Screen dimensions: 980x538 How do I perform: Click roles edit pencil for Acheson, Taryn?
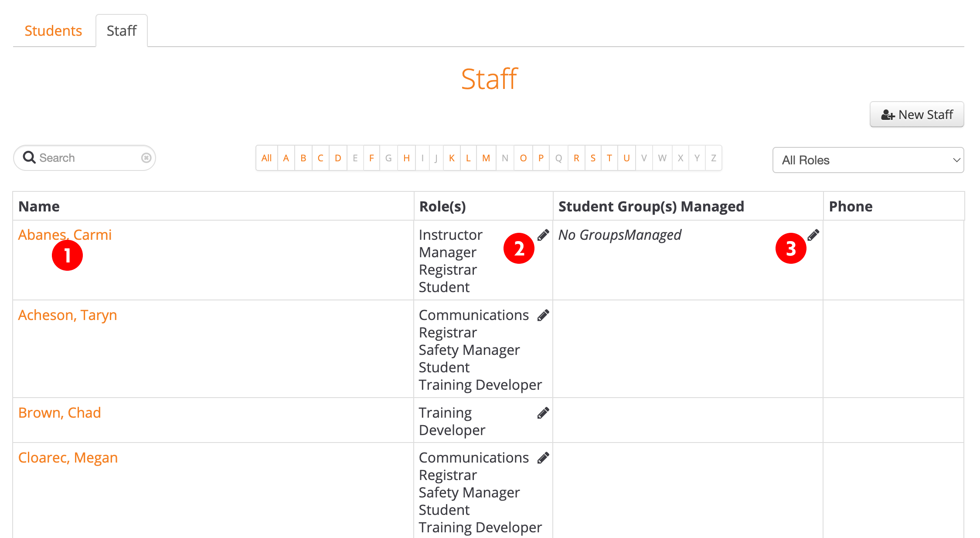click(543, 316)
